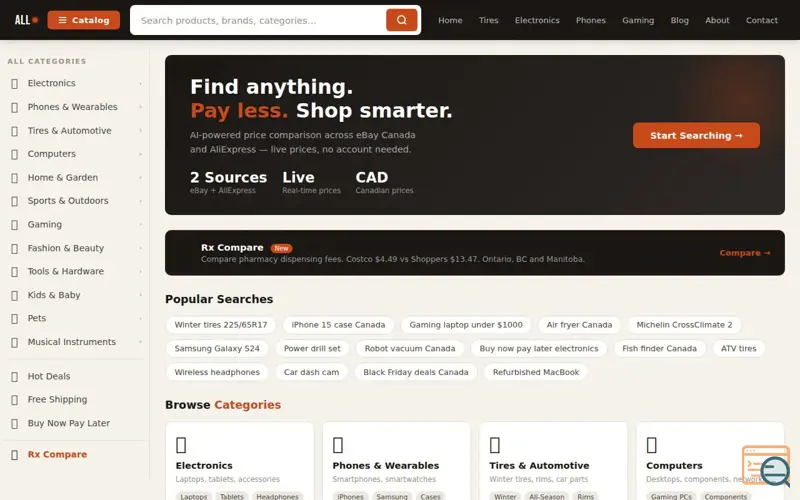
Task: Click the Tires & Automotive sidebar icon
Action: pyautogui.click(x=15, y=131)
